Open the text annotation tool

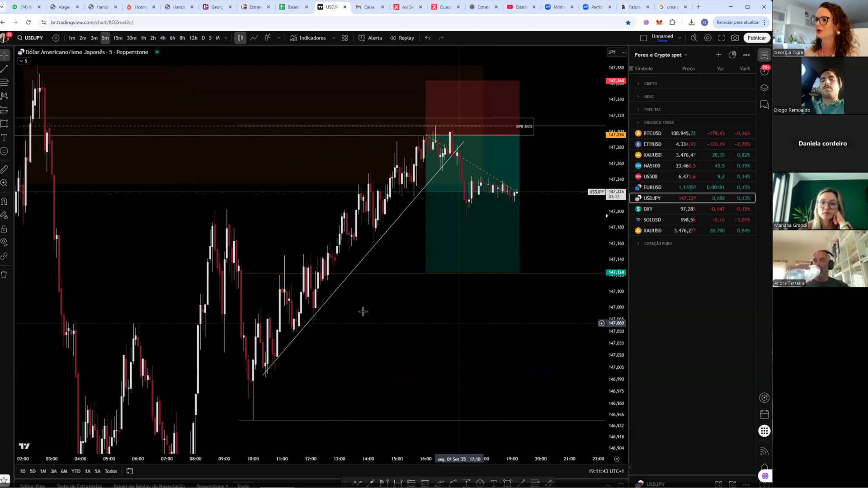pyautogui.click(x=5, y=137)
